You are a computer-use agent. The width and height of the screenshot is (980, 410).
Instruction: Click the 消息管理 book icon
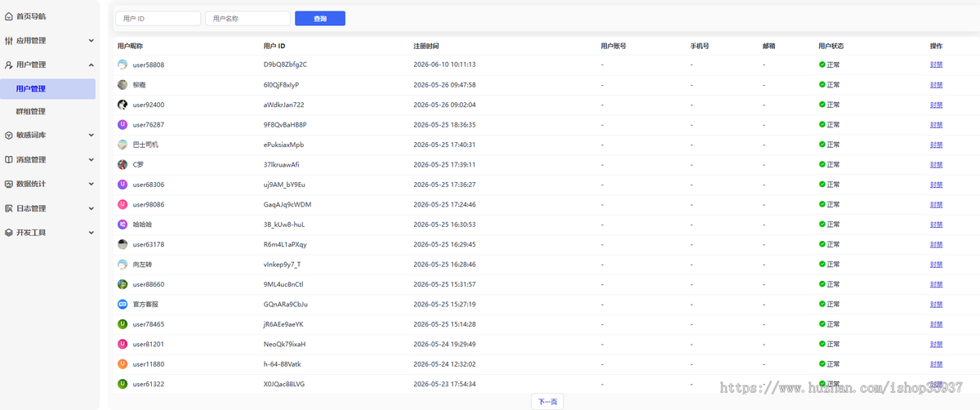tap(9, 159)
